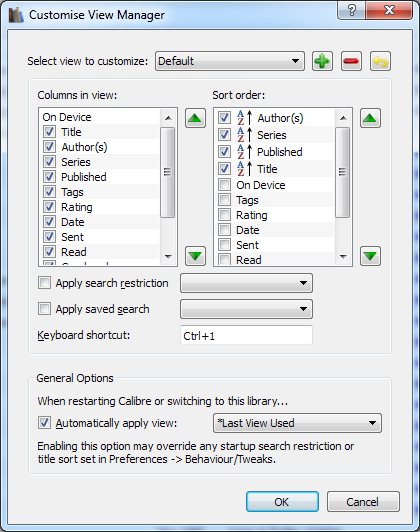Click the red minus remove view icon
The image size is (420, 532).
coord(351,61)
